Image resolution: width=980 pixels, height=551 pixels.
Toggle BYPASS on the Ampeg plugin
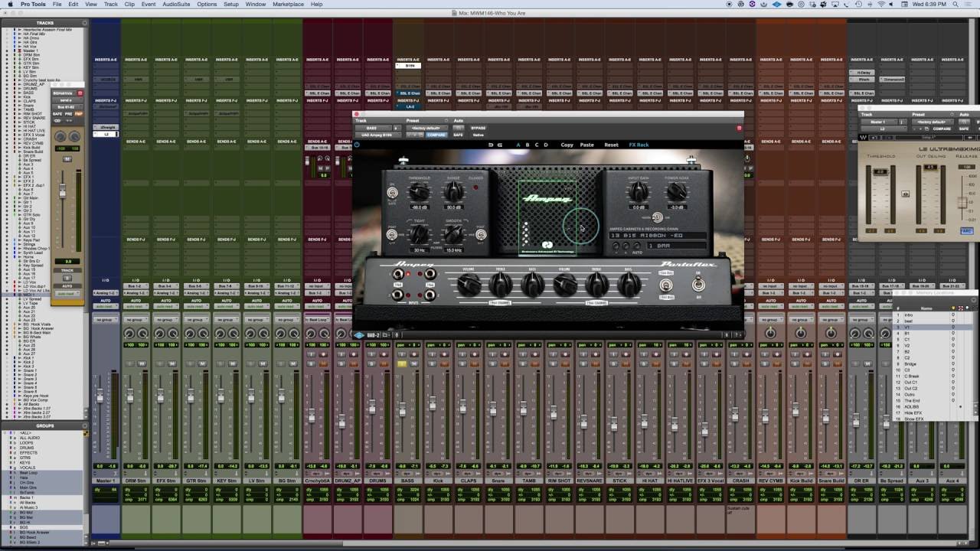pyautogui.click(x=479, y=128)
